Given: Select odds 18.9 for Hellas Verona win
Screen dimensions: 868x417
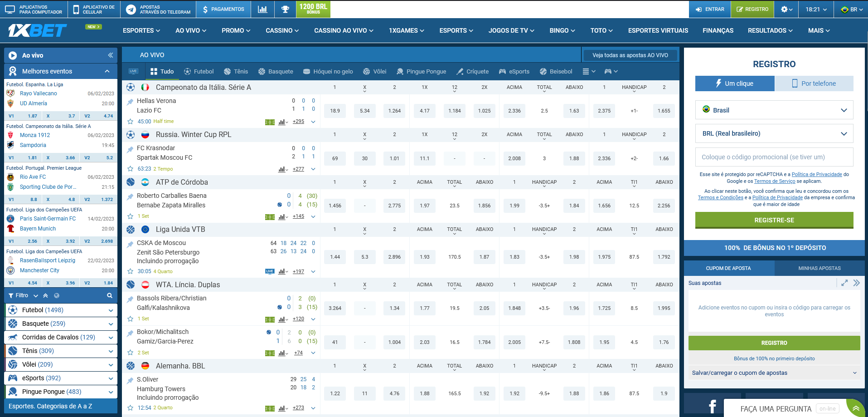Looking at the screenshot, I should click(x=335, y=111).
